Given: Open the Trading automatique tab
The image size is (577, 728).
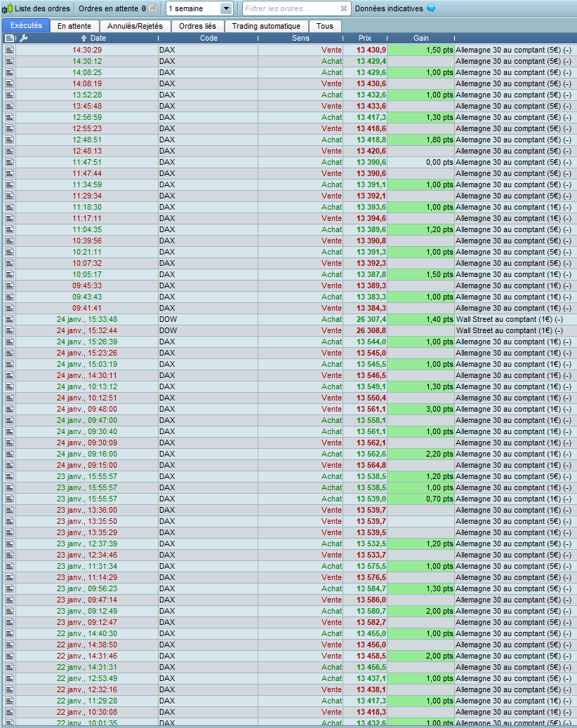Looking at the screenshot, I should (266, 26).
